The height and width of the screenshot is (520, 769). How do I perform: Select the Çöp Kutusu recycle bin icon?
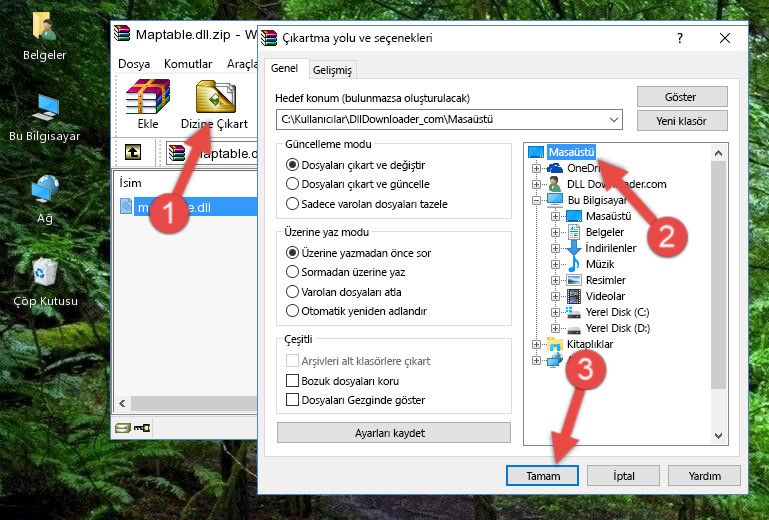point(45,282)
